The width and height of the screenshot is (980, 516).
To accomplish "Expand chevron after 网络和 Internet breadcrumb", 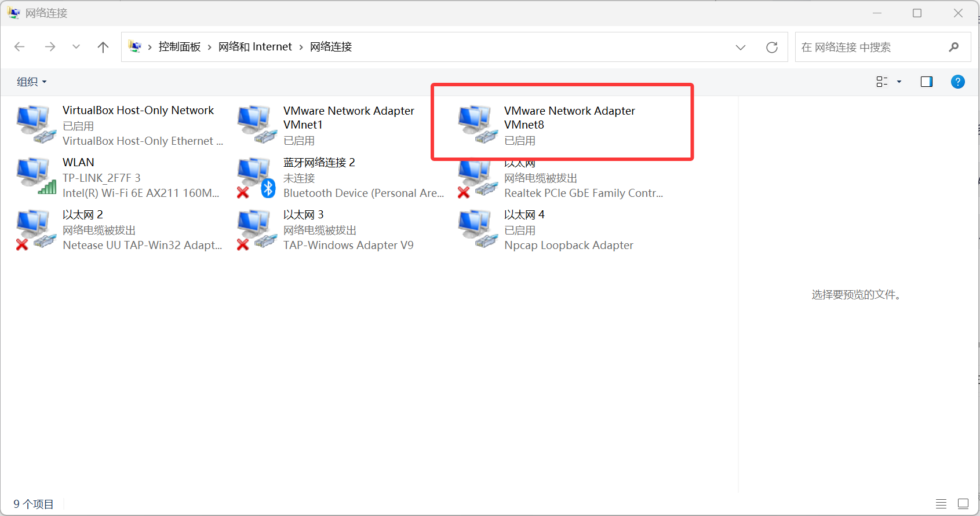I will click(x=301, y=47).
